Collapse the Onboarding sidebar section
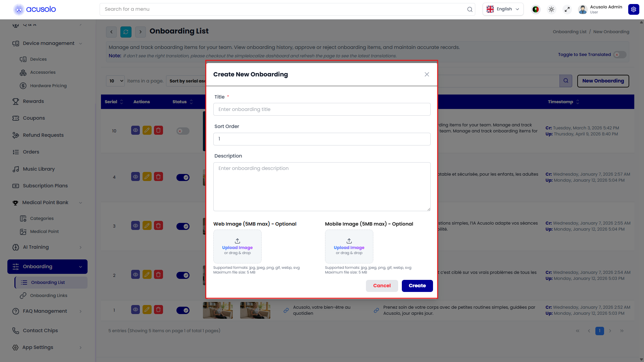The width and height of the screenshot is (644, 362). 47,266
